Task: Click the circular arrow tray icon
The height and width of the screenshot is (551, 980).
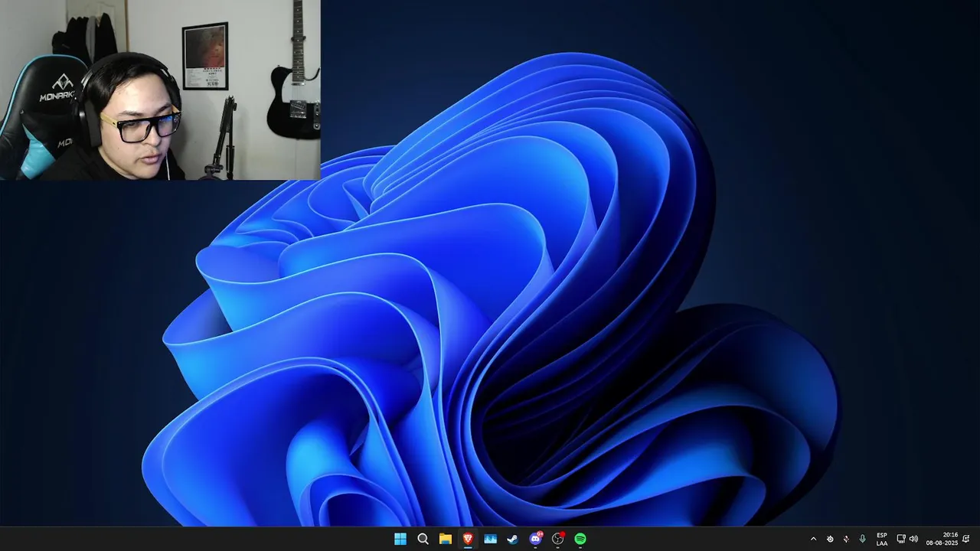Action: point(830,539)
